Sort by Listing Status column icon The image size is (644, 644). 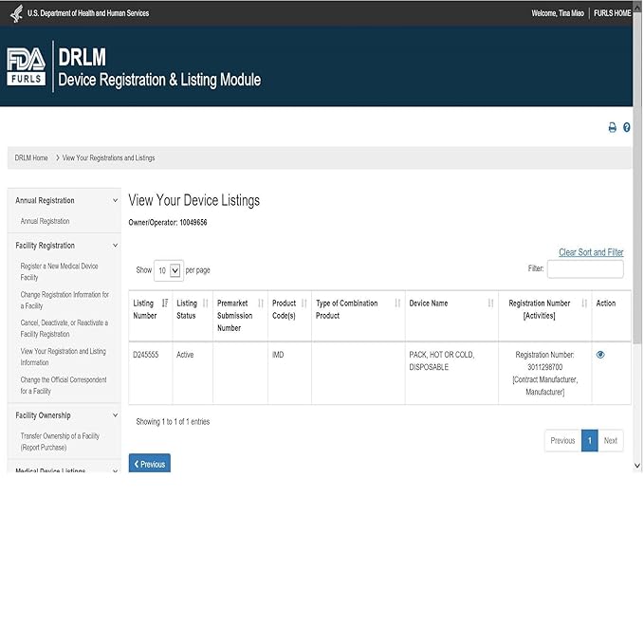[205, 304]
